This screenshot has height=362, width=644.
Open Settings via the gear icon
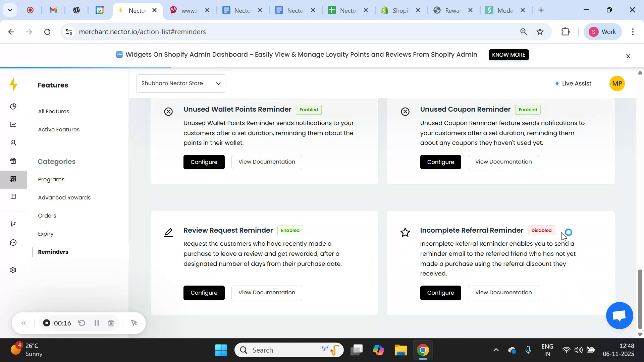[13, 270]
